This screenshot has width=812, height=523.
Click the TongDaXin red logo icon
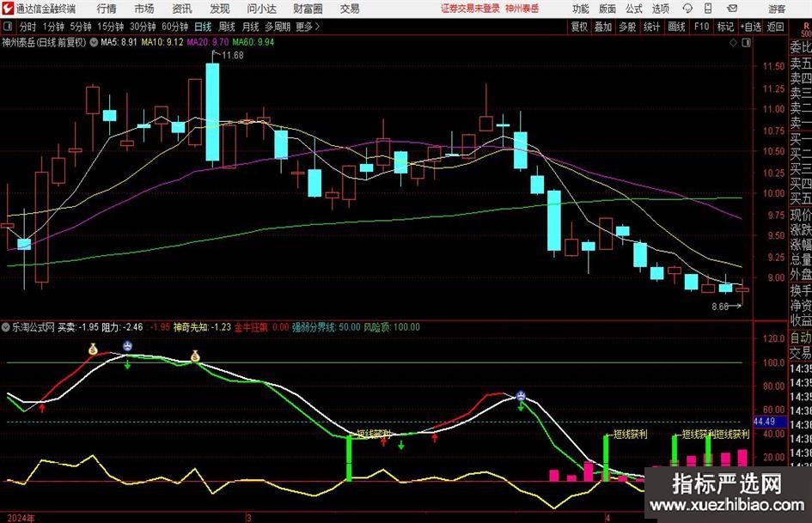(x=8, y=9)
